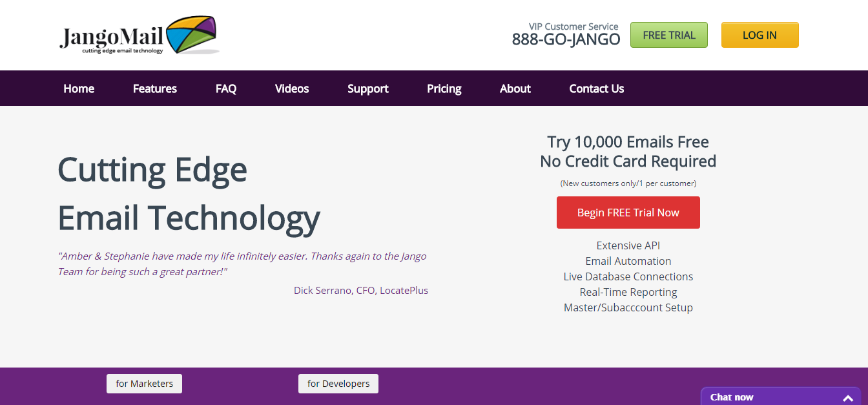Viewport: 868px width, 405px height.
Task: View the Pricing page
Action: pos(444,88)
